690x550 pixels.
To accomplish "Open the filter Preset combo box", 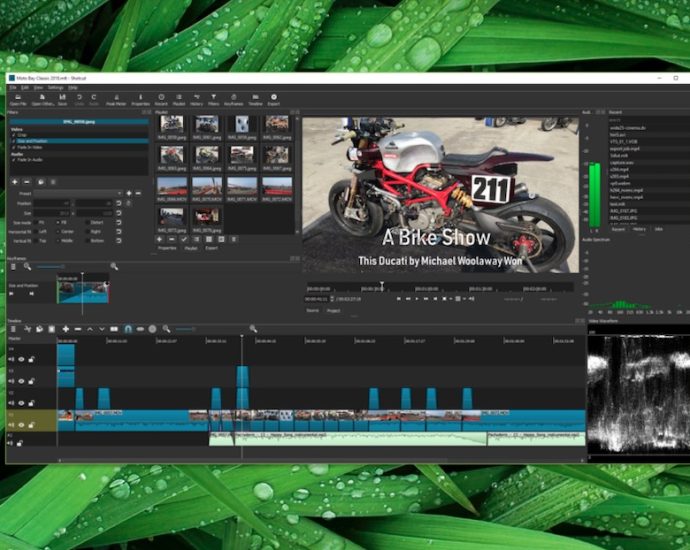I will pos(78,193).
